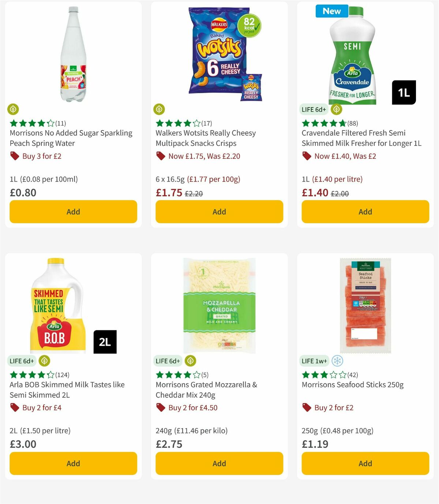This screenshot has width=439, height=504.
Task: Click the star rating on Seafood Sticks
Action: click(x=329, y=375)
